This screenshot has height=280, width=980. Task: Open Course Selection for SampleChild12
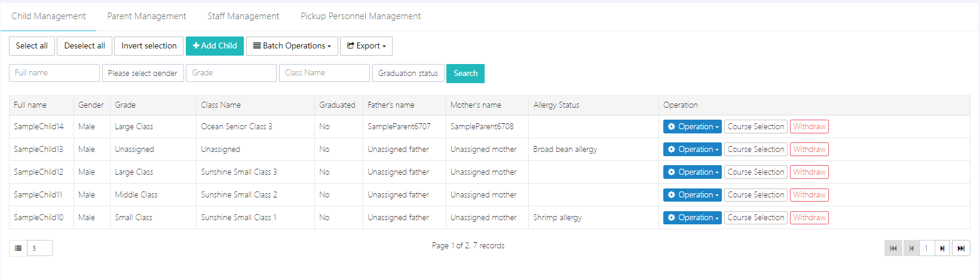755,172
